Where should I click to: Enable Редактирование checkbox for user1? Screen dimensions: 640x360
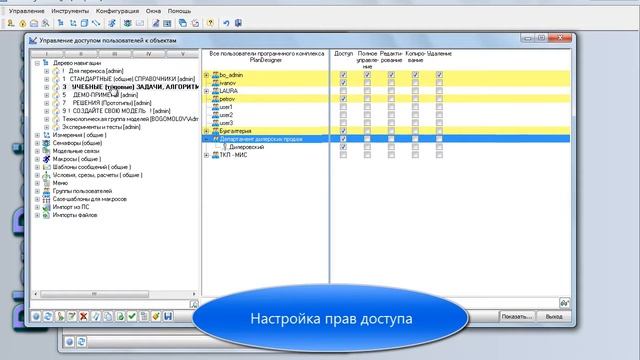(391, 107)
